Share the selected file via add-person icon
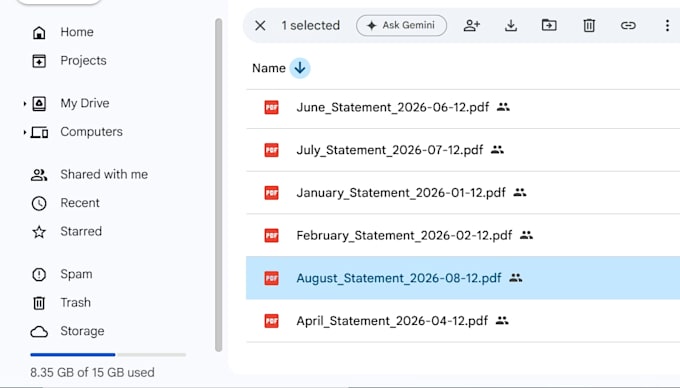Image resolution: width=680 pixels, height=388 pixels. pos(471,26)
